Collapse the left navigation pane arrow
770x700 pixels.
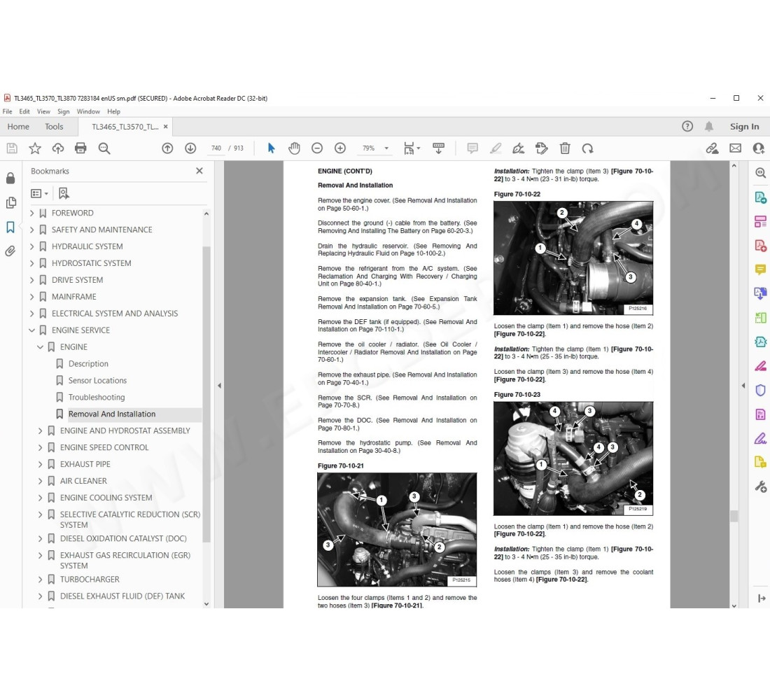click(220, 386)
